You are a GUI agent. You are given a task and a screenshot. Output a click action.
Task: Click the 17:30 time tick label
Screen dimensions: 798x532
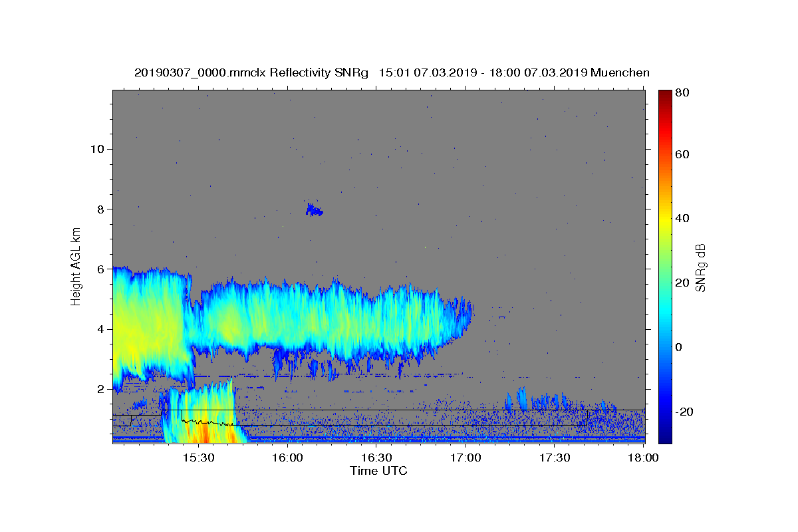(555, 458)
